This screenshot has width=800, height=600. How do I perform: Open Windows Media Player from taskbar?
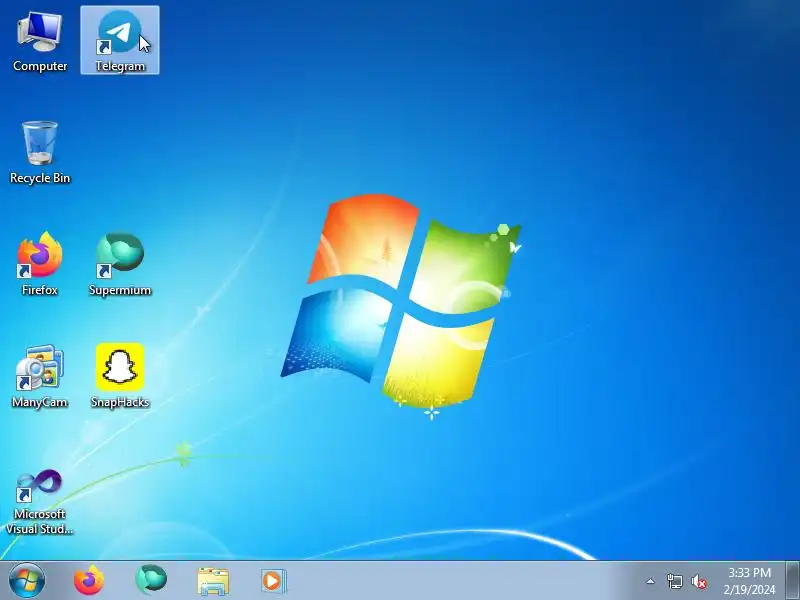[x=273, y=581]
